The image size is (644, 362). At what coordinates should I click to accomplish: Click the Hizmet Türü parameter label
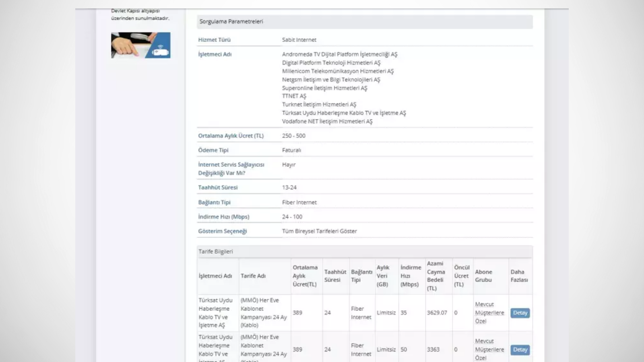(214, 40)
